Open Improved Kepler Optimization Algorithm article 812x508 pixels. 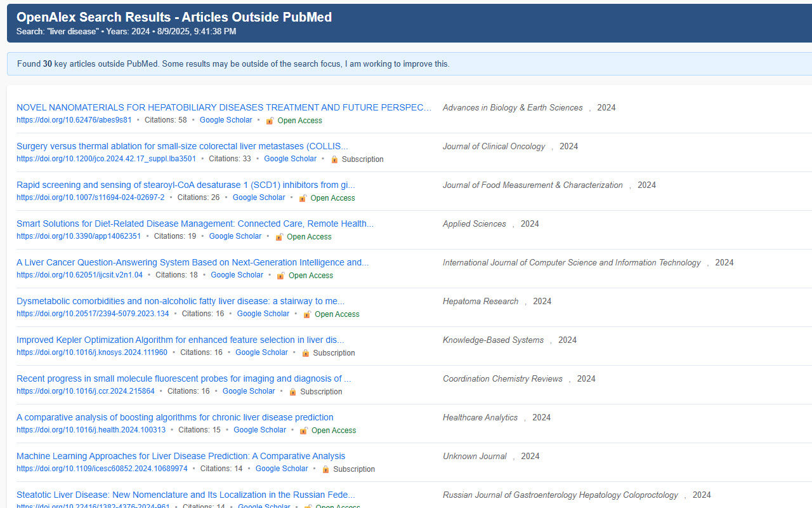coord(180,340)
